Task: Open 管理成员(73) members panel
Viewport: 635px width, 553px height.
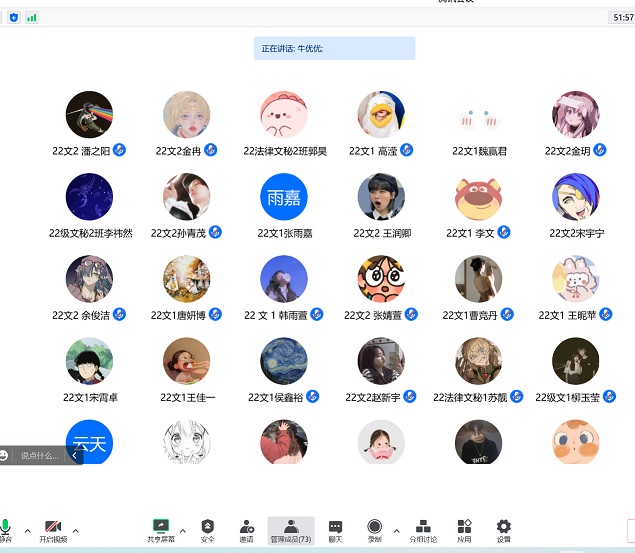Action: [291, 529]
